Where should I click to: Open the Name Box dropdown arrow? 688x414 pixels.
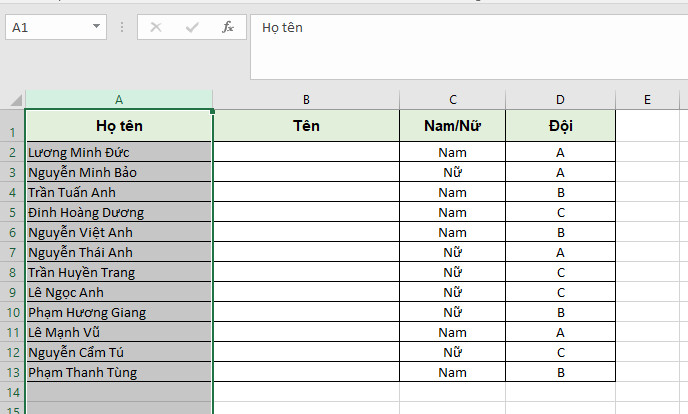[96, 27]
